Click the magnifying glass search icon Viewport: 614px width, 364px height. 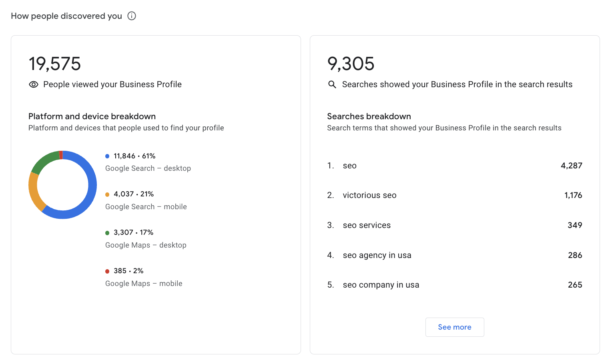[332, 84]
